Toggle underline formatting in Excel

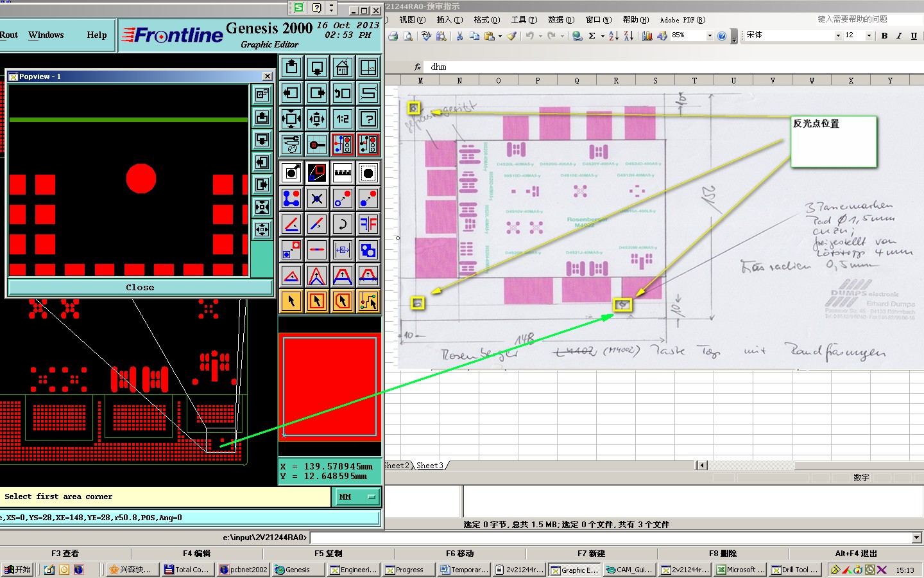tap(914, 36)
